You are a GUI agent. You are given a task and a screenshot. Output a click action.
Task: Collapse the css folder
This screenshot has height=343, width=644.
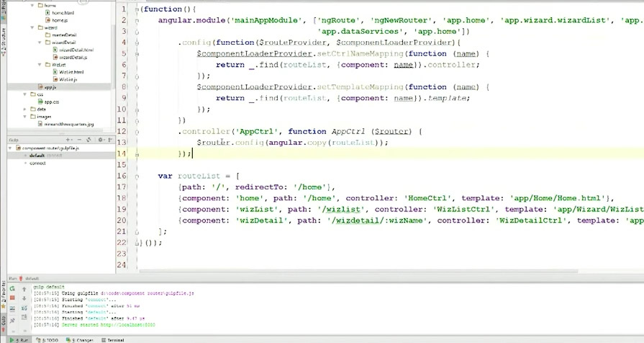[x=25, y=94]
